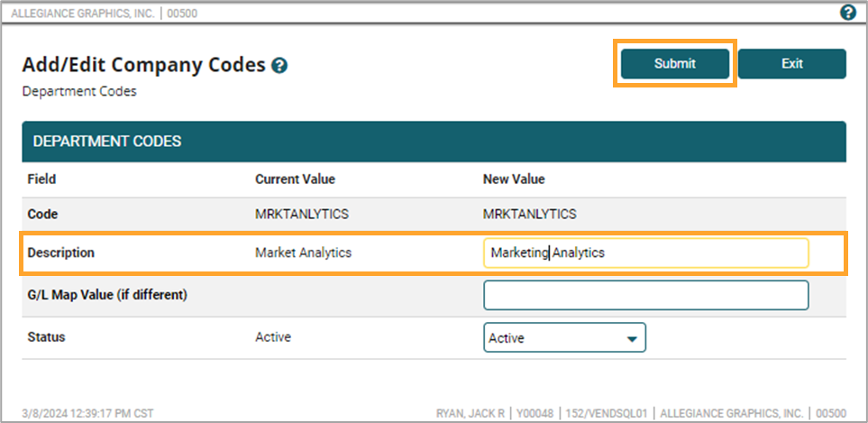Click the current Active status text
This screenshot has height=423, width=868.
click(x=273, y=336)
